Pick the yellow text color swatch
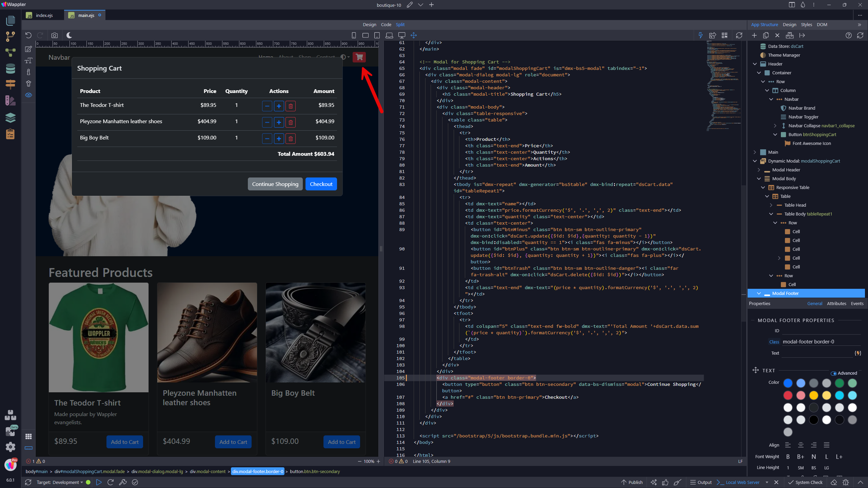Image resolution: width=868 pixels, height=488 pixels. tap(814, 395)
